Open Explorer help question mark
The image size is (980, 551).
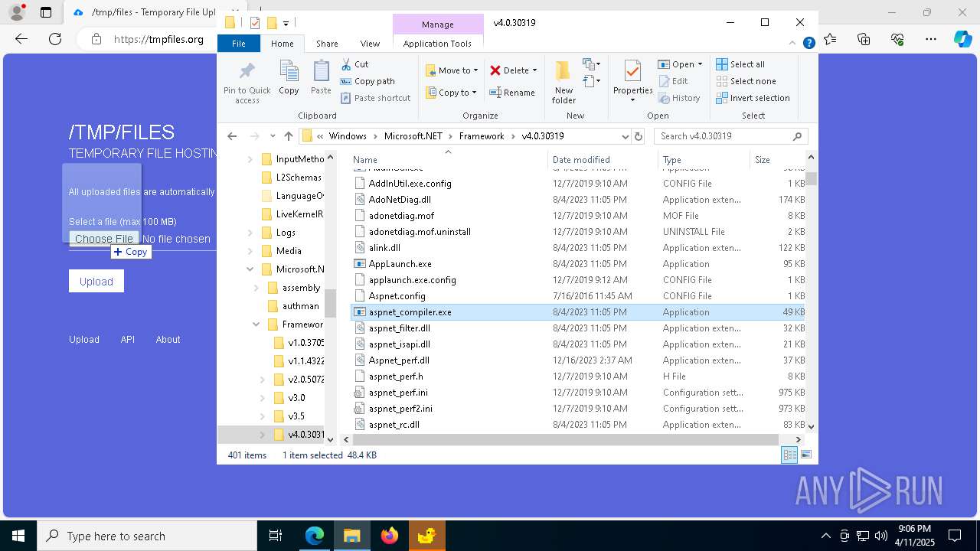808,44
